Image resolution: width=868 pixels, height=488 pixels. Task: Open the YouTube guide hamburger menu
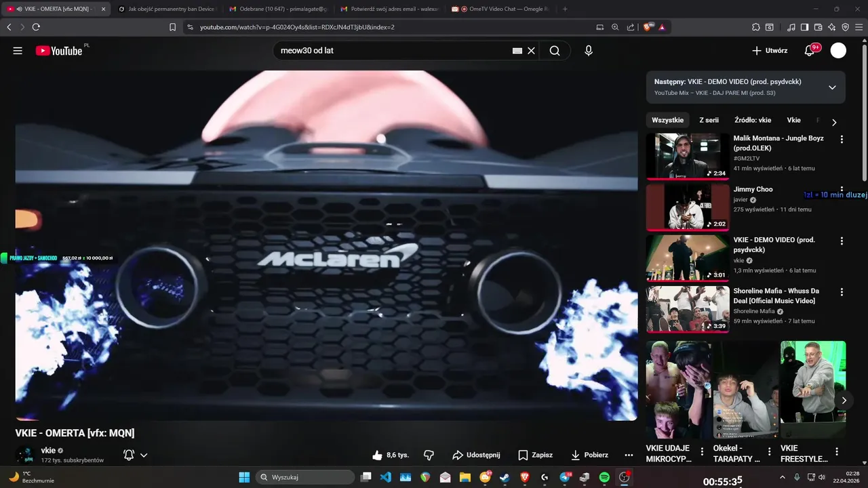pos(18,51)
